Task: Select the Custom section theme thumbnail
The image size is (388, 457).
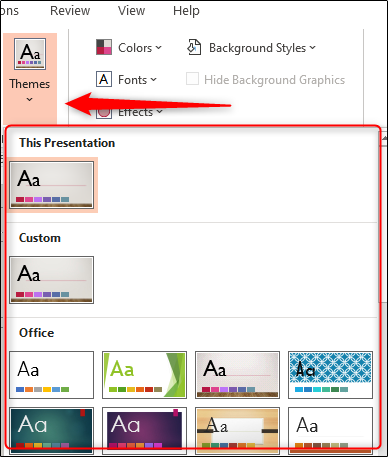Action: tap(51, 280)
